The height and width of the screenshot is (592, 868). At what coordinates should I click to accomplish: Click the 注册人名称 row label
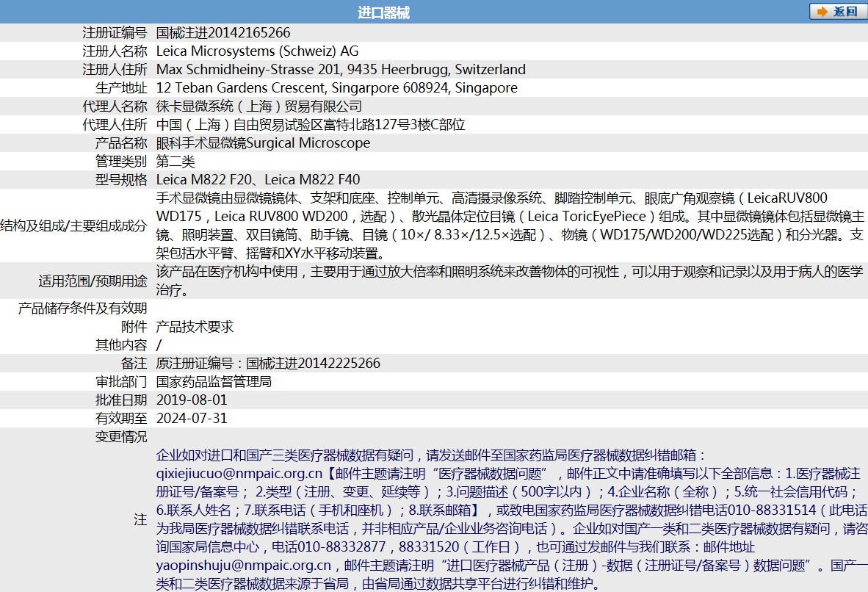click(115, 51)
